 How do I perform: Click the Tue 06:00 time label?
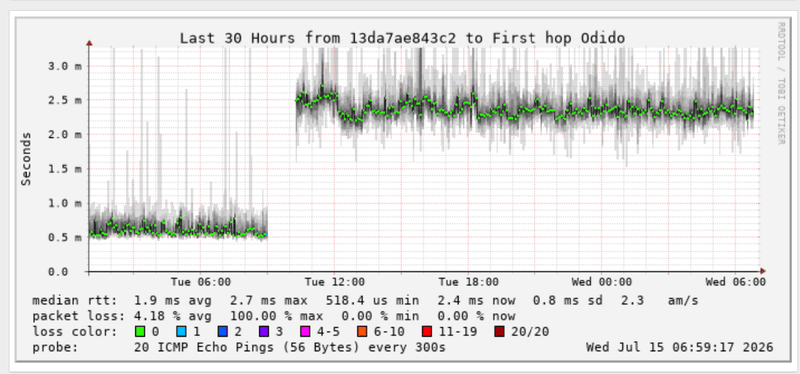[x=201, y=282]
